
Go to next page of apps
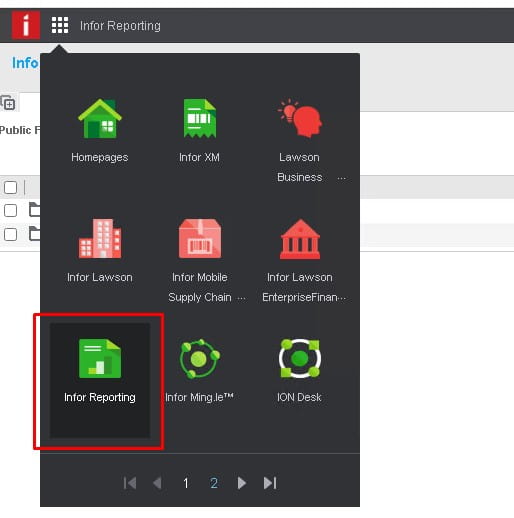[242, 483]
